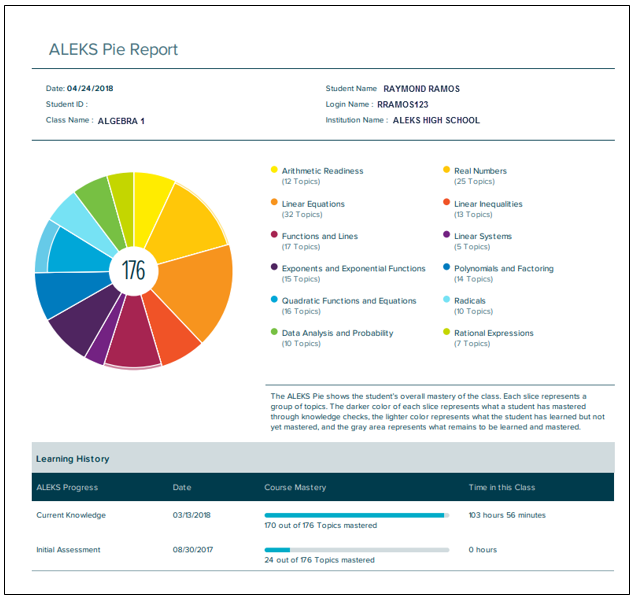This screenshot has width=638, height=601.
Task: Click the Time in this Class column header
Action: coord(502,487)
